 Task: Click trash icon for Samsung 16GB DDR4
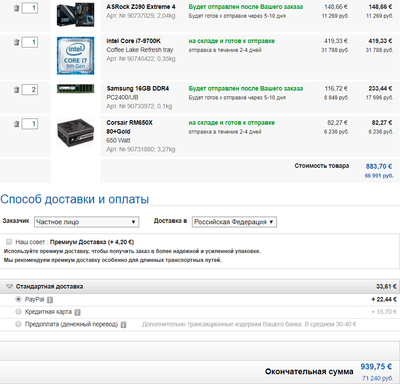pyautogui.click(x=16, y=90)
